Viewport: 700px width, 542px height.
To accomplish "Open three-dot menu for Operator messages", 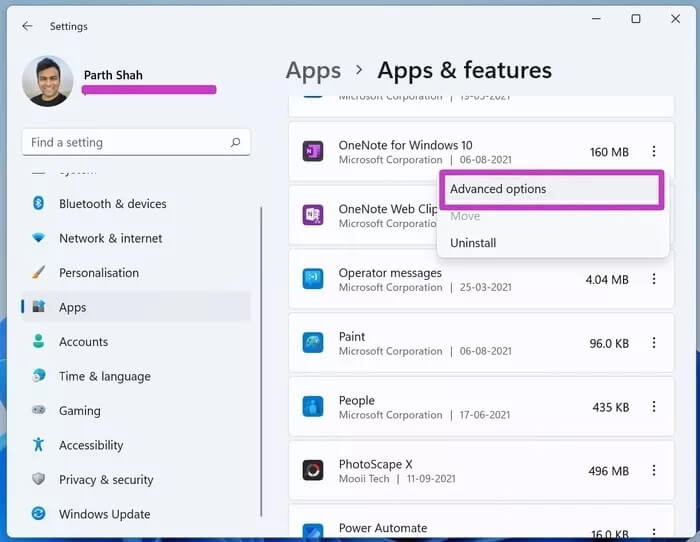I will tap(654, 279).
